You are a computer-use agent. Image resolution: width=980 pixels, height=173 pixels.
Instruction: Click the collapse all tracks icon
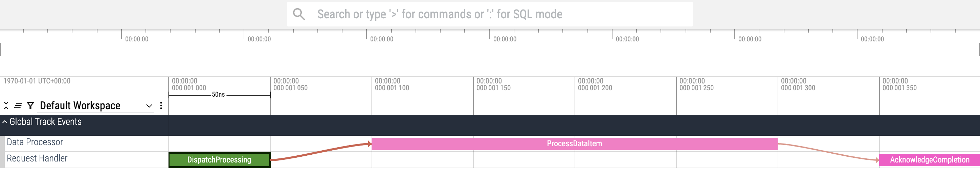click(x=6, y=105)
